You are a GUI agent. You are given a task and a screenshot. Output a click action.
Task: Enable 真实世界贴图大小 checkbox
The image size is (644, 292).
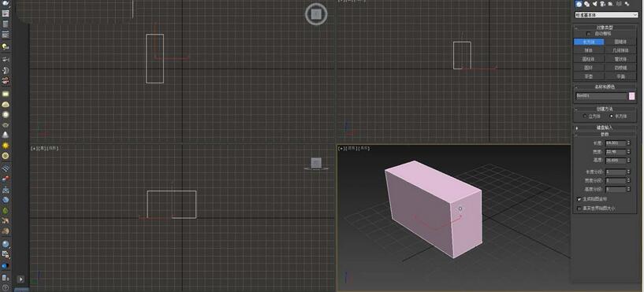[x=579, y=209]
